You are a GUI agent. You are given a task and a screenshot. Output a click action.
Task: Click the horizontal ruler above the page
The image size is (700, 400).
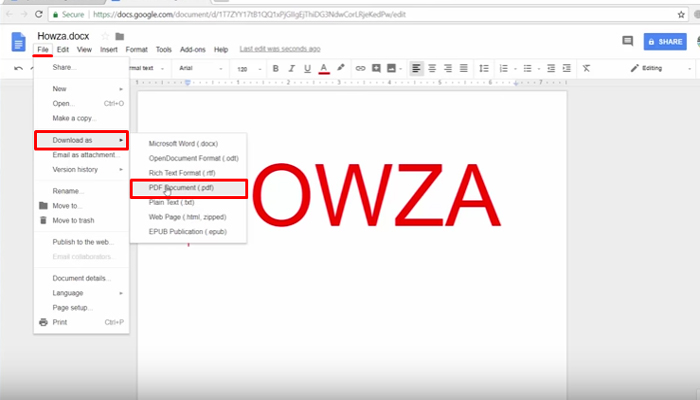(x=351, y=83)
